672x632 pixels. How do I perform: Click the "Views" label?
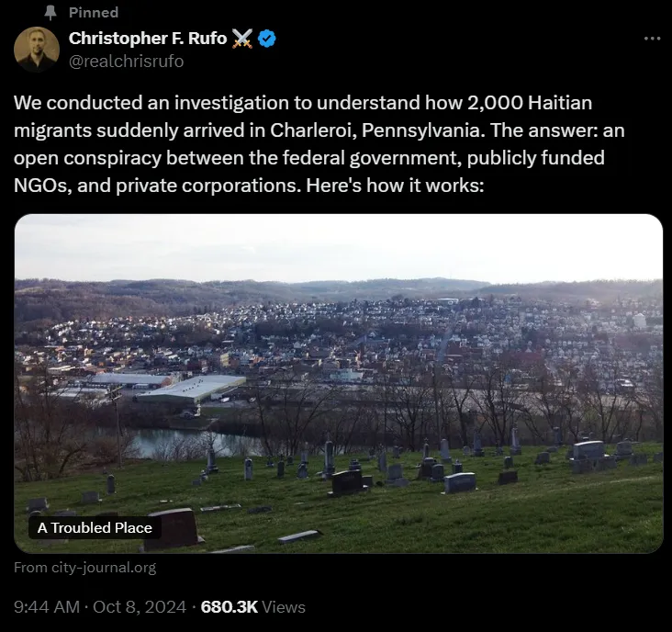pos(284,606)
